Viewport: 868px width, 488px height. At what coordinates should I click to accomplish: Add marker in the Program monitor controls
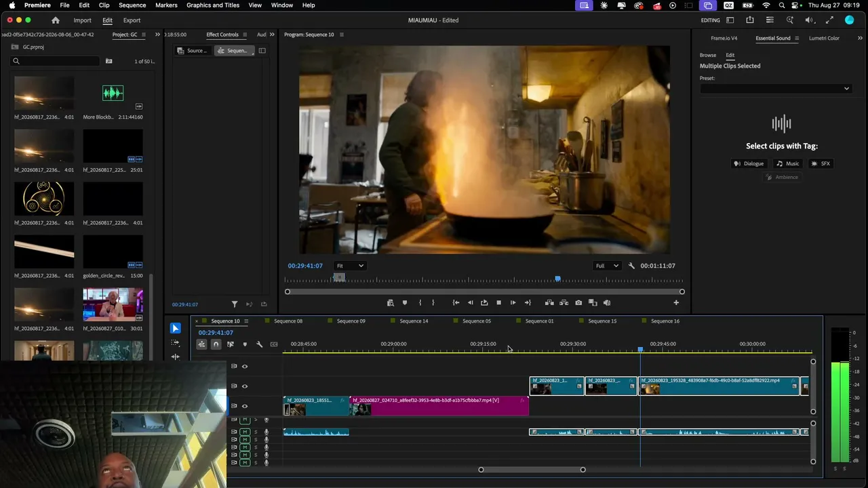point(405,303)
